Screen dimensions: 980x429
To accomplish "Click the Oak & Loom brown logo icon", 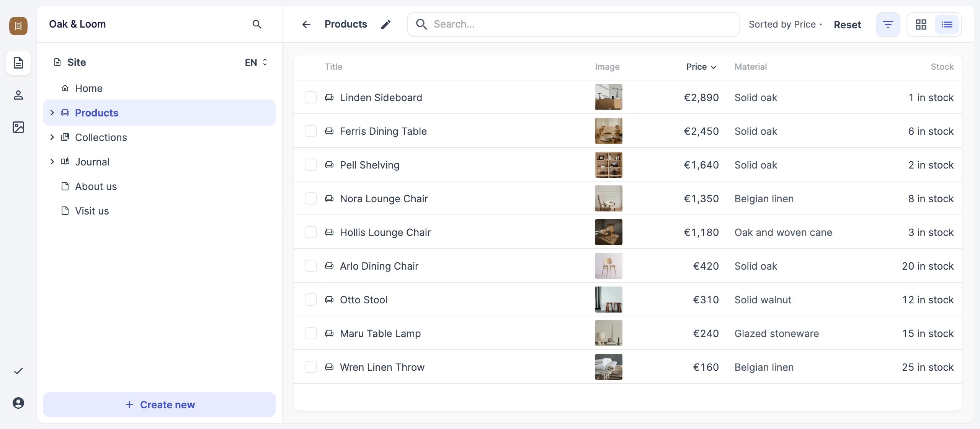I will coord(18,26).
